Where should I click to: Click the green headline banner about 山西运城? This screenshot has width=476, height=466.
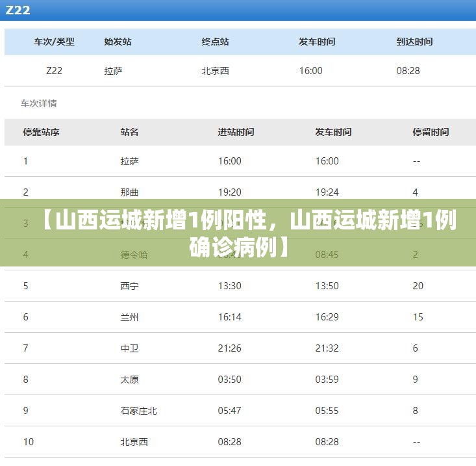[238, 233]
